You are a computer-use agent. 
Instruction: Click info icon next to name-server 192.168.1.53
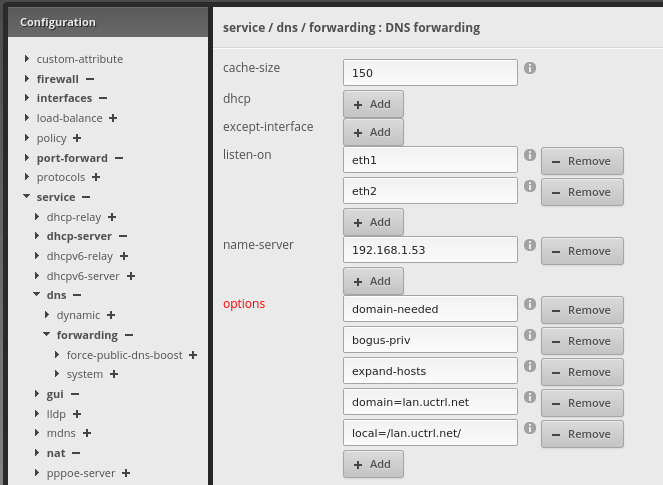click(530, 246)
